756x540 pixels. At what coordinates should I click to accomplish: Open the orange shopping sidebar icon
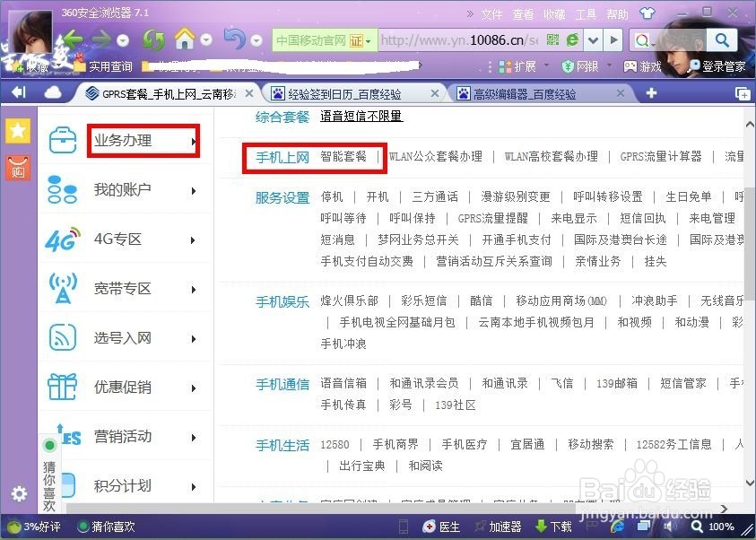18,168
